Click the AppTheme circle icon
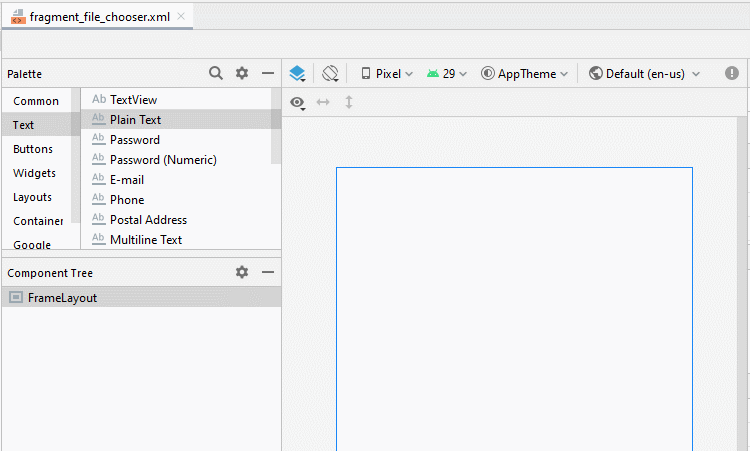750x451 pixels. tap(487, 73)
